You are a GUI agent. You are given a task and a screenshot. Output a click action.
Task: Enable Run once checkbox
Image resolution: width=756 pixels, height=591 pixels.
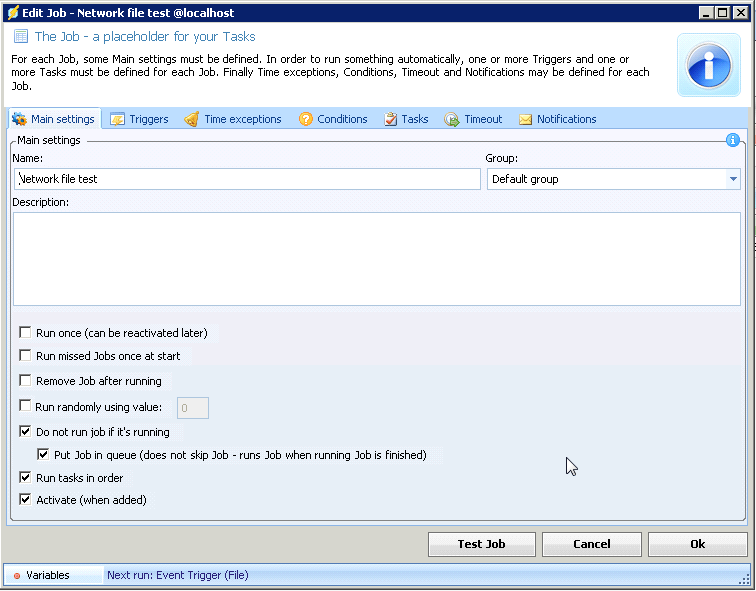point(25,332)
